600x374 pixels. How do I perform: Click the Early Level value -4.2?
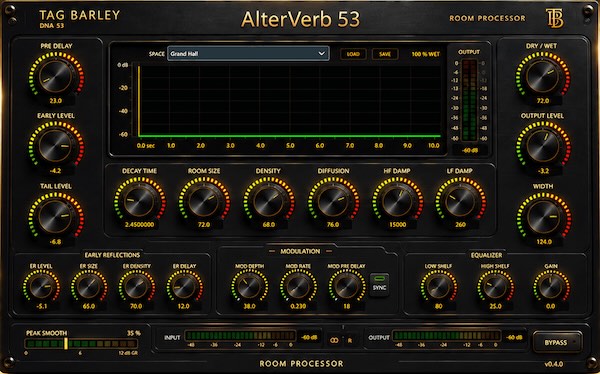point(56,171)
